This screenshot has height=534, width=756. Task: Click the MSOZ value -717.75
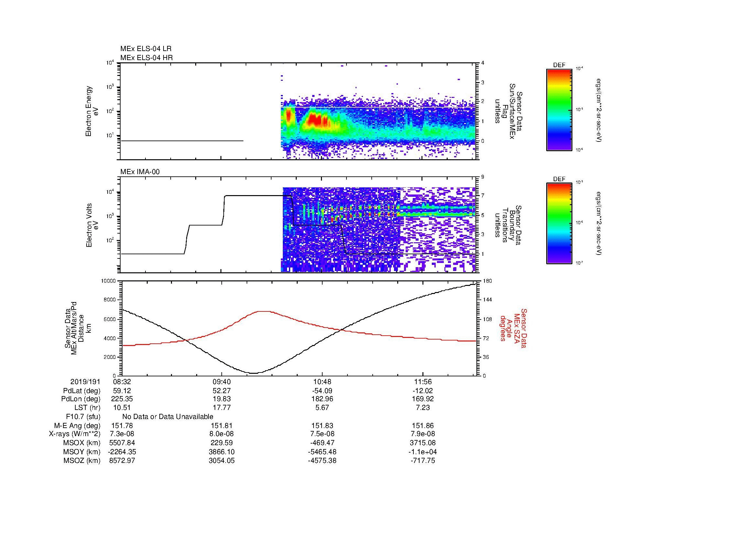tap(423, 461)
